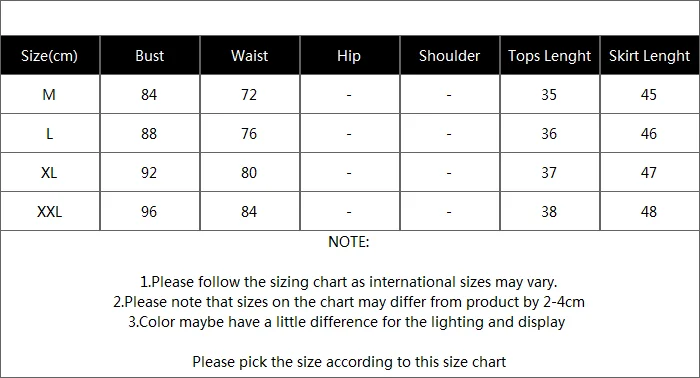Click bust value 92 for XL
This screenshot has height=378, width=700.
point(149,173)
